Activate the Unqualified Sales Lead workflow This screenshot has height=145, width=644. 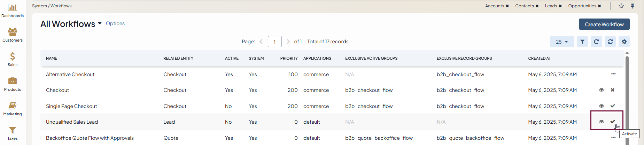tap(613, 122)
